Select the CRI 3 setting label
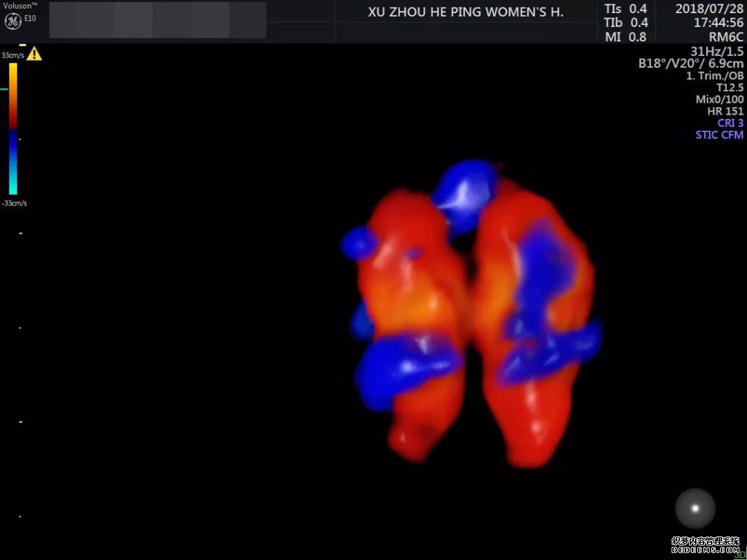 coord(730,123)
